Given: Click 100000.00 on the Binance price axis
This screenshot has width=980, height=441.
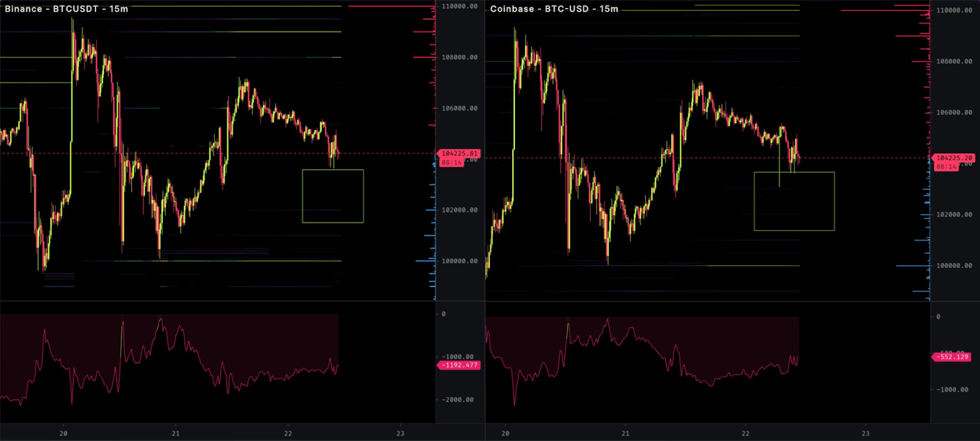Looking at the screenshot, I should tap(459, 262).
